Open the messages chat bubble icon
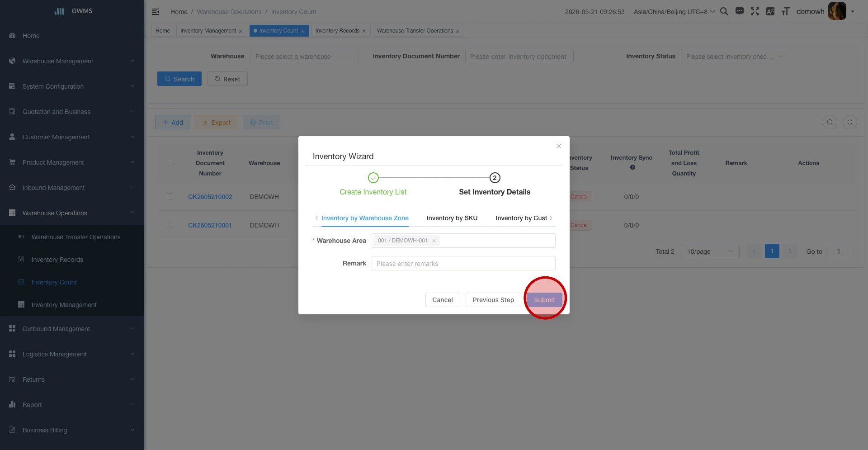 click(x=740, y=11)
